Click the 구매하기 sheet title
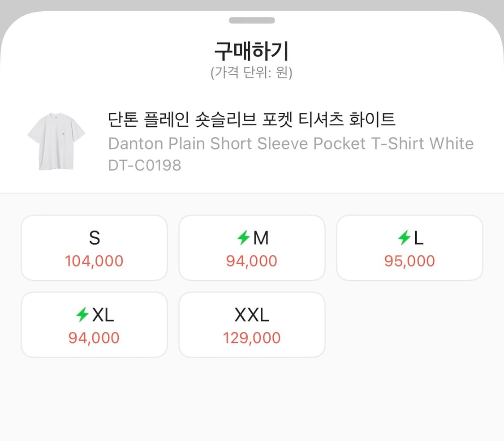Image resolution: width=504 pixels, height=441 pixels. pyautogui.click(x=252, y=50)
